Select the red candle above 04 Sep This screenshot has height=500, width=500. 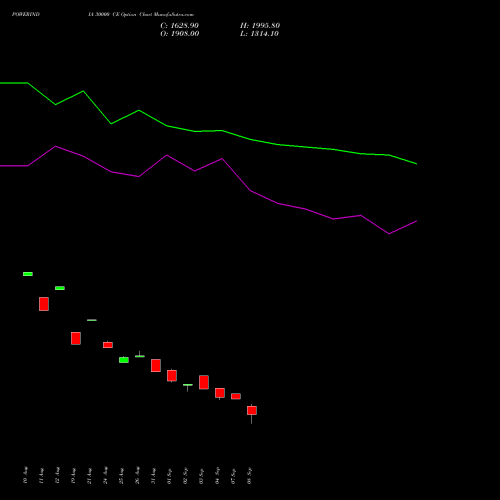[220, 393]
